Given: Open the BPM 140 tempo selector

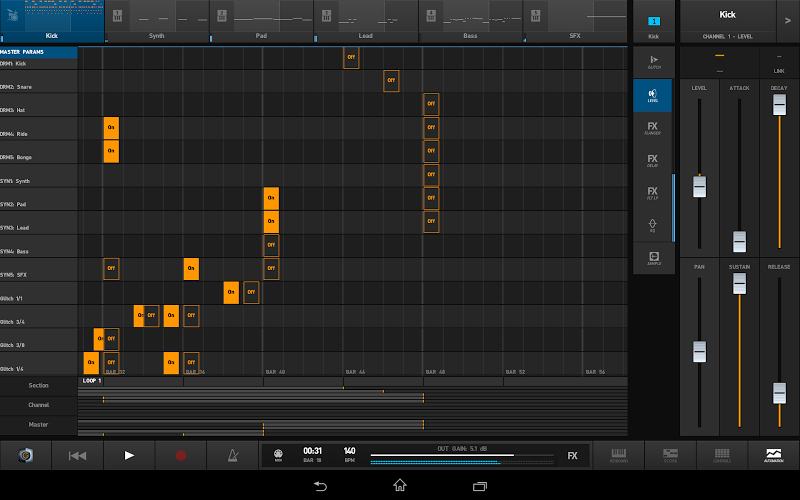Looking at the screenshot, I should point(349,454).
